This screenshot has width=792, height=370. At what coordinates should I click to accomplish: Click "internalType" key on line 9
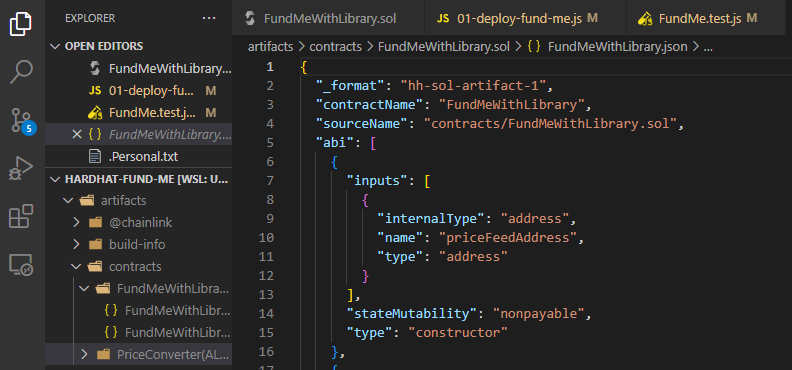click(x=431, y=219)
